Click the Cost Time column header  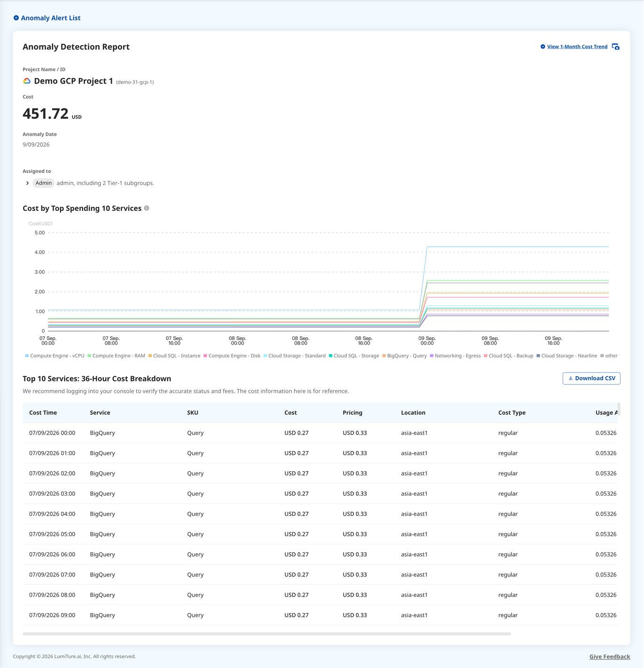[43, 412]
